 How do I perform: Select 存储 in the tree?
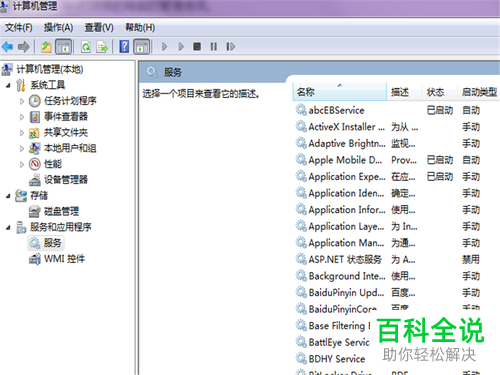(x=39, y=195)
